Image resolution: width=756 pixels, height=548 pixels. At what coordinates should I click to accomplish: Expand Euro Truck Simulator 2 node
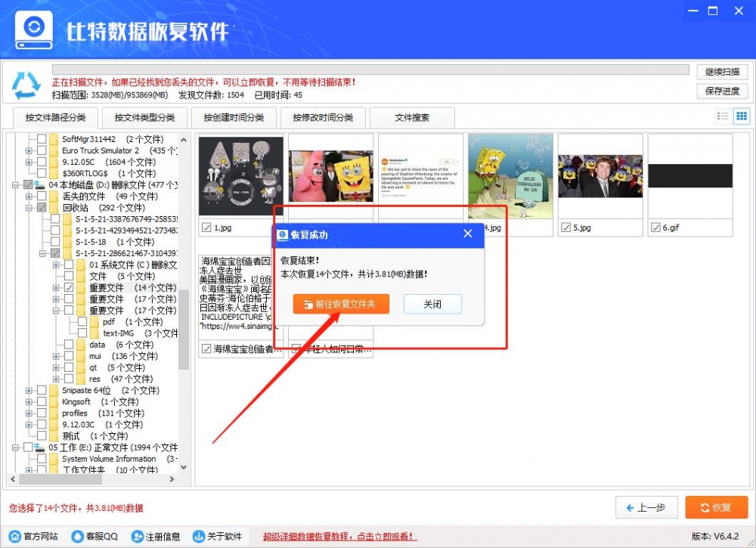[29, 150]
